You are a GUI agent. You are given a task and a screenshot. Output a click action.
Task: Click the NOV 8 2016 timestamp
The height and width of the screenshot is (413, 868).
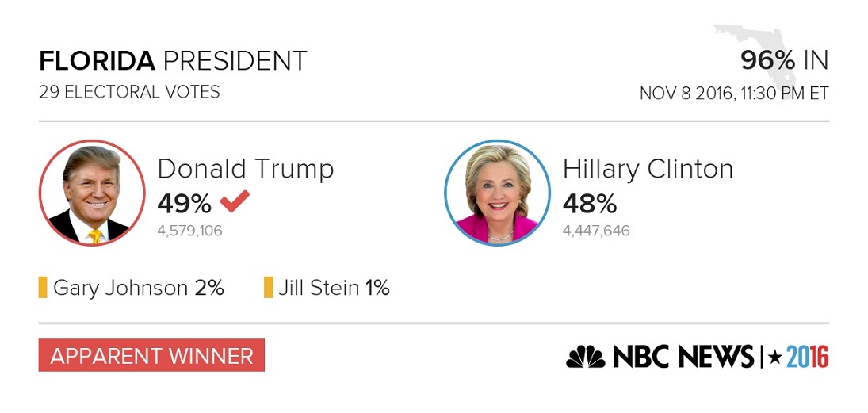click(x=735, y=93)
